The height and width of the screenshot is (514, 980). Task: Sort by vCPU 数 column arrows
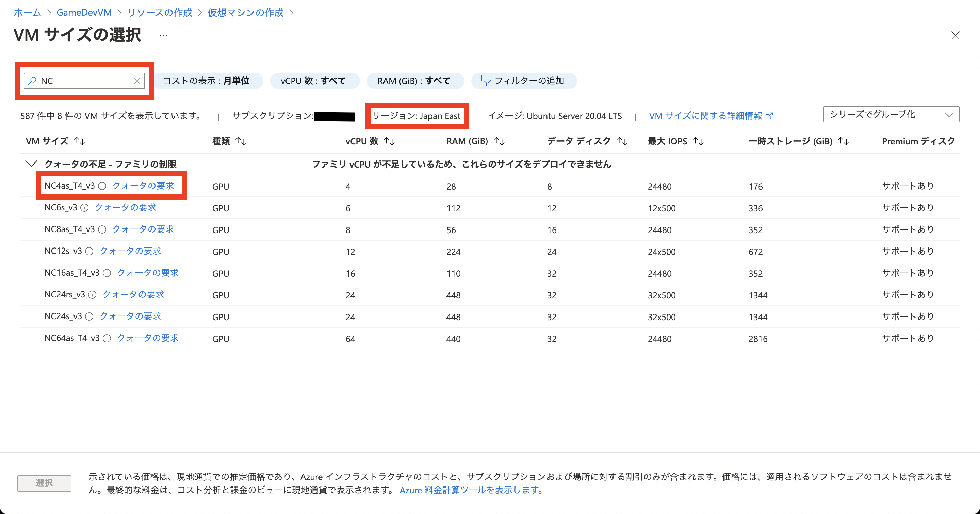389,141
